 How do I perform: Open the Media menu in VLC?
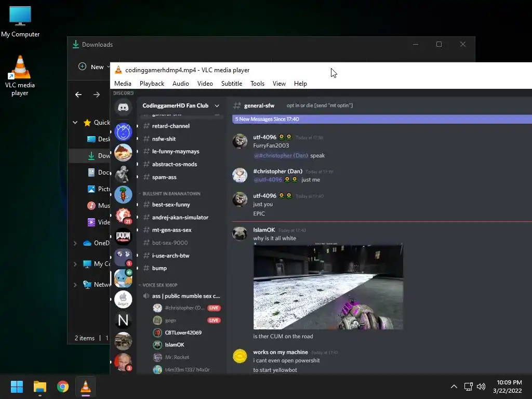point(123,84)
